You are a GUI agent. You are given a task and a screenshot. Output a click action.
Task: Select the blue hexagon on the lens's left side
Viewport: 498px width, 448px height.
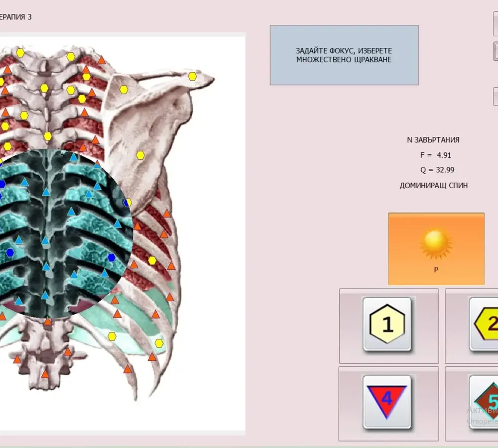click(10, 253)
